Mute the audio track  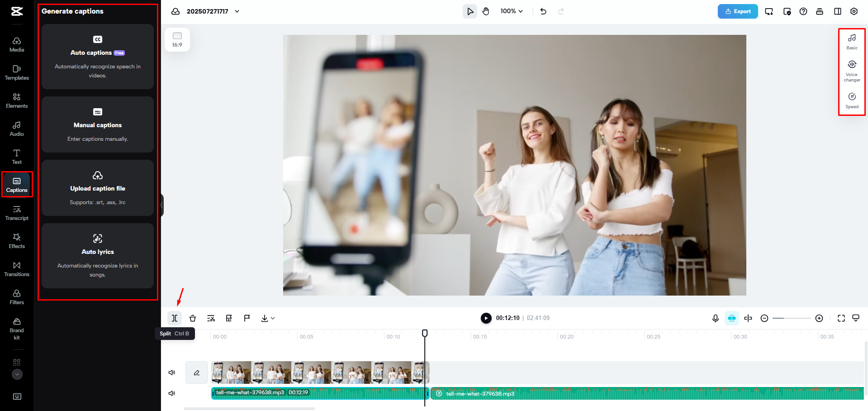172,393
